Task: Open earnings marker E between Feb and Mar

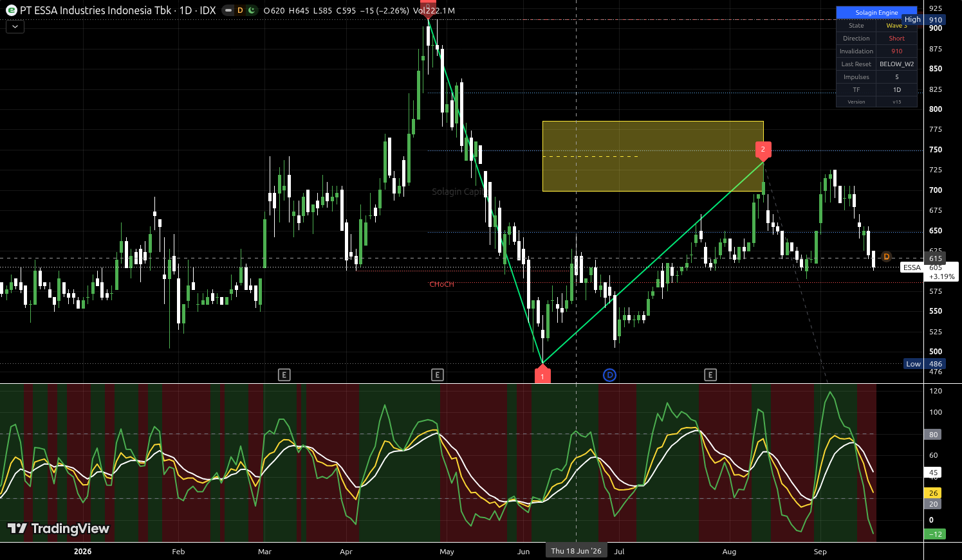Action: (284, 374)
